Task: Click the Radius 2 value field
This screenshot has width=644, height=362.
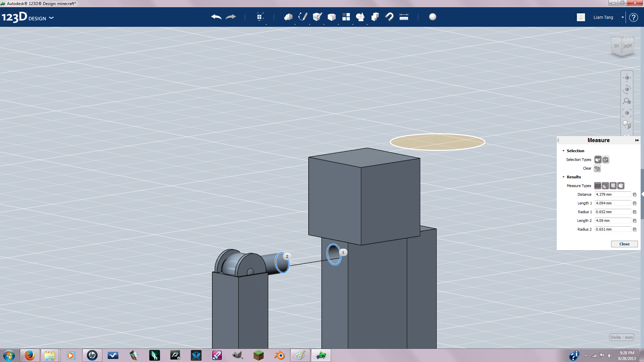Action: (x=613, y=229)
